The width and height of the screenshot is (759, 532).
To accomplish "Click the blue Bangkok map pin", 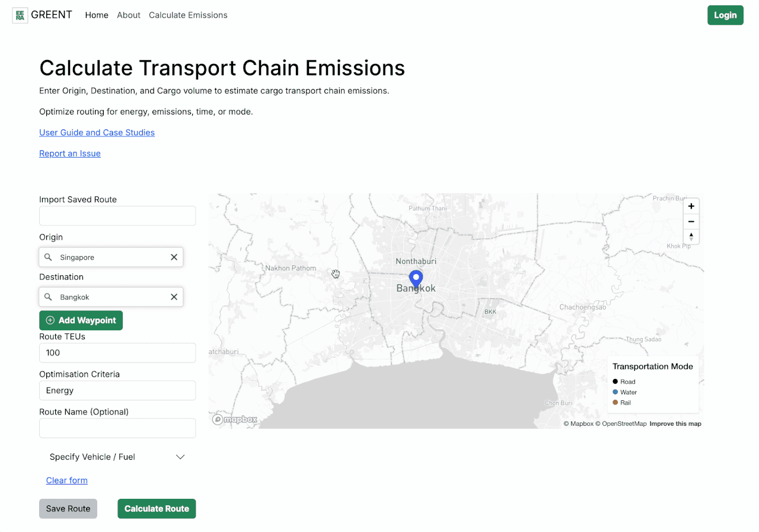I will 416,278.
